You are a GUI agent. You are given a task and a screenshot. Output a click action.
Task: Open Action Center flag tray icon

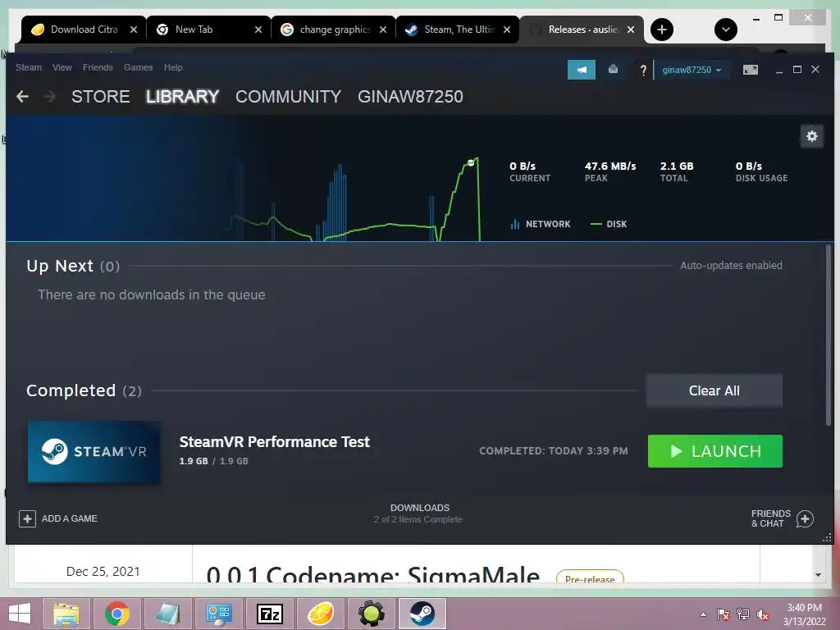[724, 614]
